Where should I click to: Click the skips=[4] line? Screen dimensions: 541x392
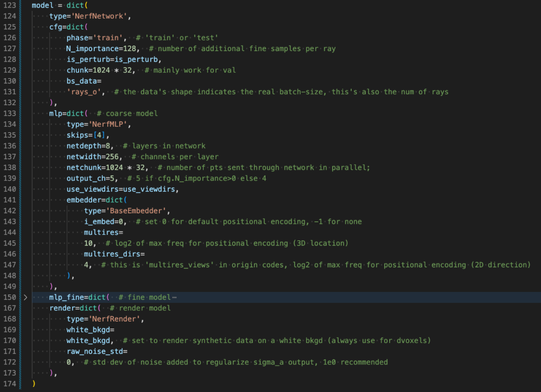pyautogui.click(x=87, y=135)
